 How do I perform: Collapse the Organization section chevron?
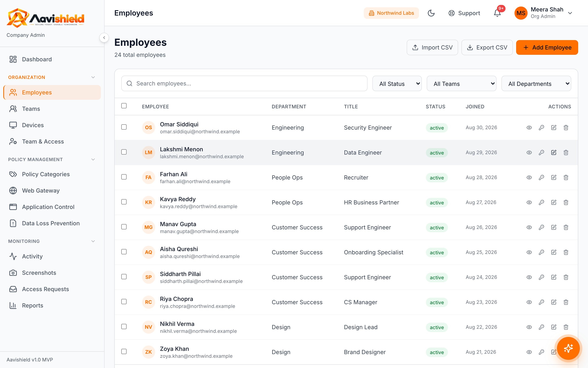[93, 77]
